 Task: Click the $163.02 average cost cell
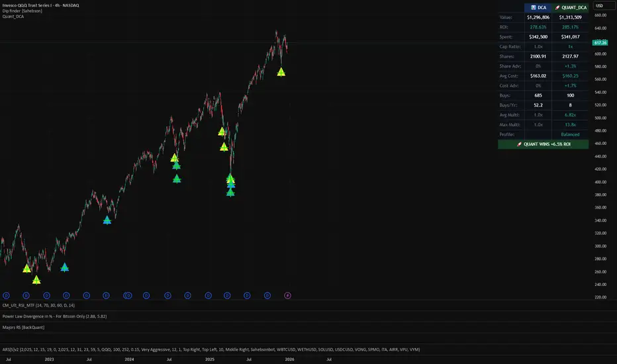tap(538, 76)
